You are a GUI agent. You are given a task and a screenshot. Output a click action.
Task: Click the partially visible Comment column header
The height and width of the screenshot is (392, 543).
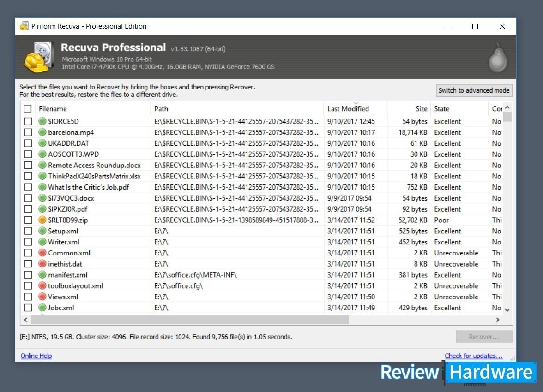coord(495,109)
